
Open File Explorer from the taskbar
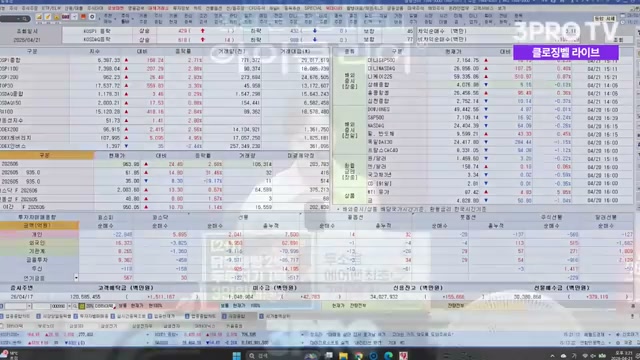(343, 356)
